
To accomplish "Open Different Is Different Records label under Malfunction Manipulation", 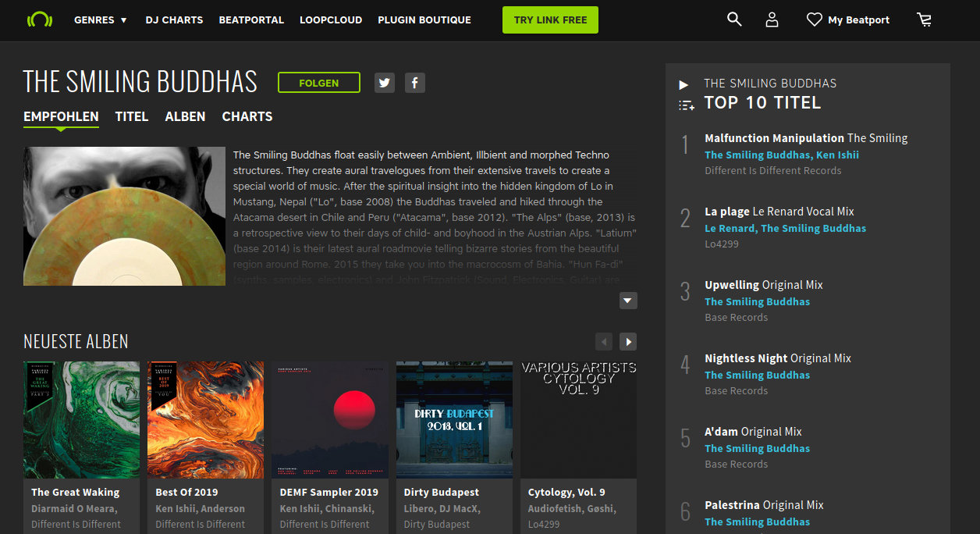I will [773, 170].
